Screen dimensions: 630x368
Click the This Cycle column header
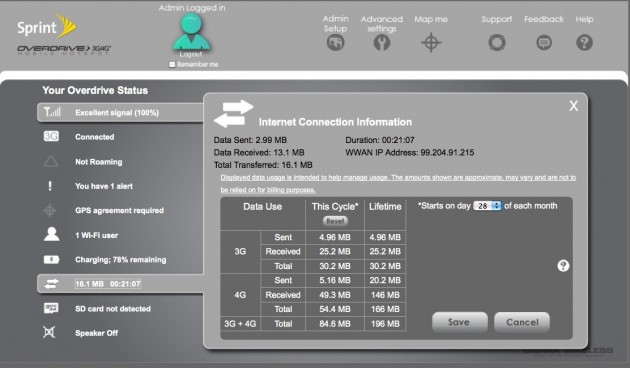click(x=335, y=206)
